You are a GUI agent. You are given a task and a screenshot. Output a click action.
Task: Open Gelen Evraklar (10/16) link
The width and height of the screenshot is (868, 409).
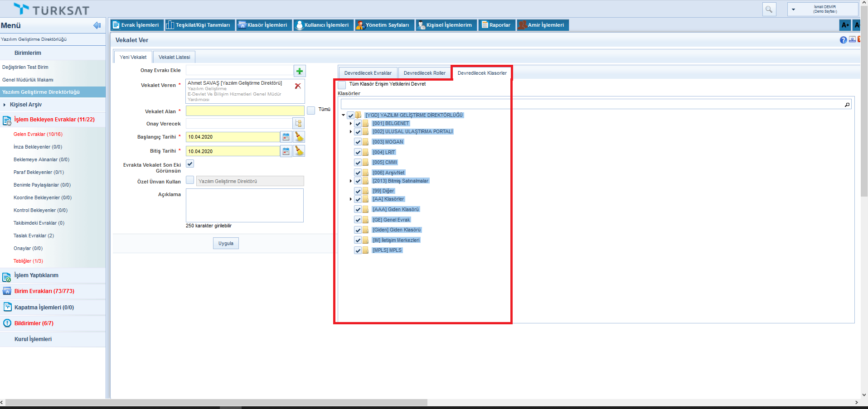coord(38,134)
